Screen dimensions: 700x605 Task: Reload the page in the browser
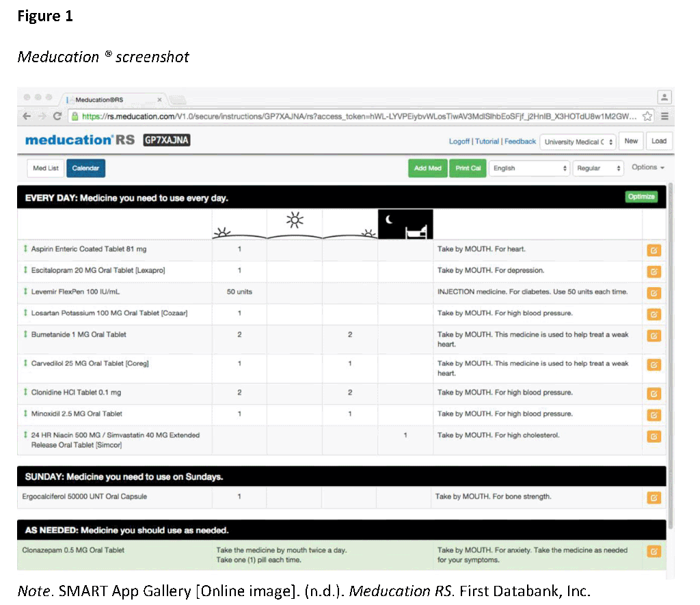pos(57,116)
